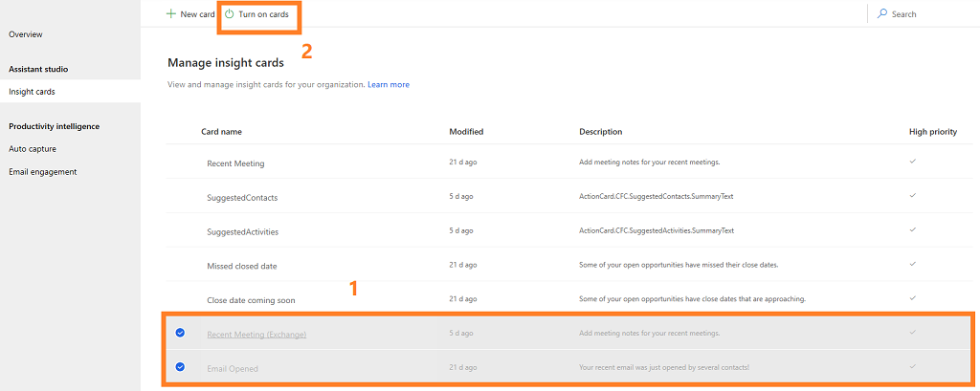This screenshot has height=391, width=980.
Task: Open the Missed closed date card
Action: [241, 266]
